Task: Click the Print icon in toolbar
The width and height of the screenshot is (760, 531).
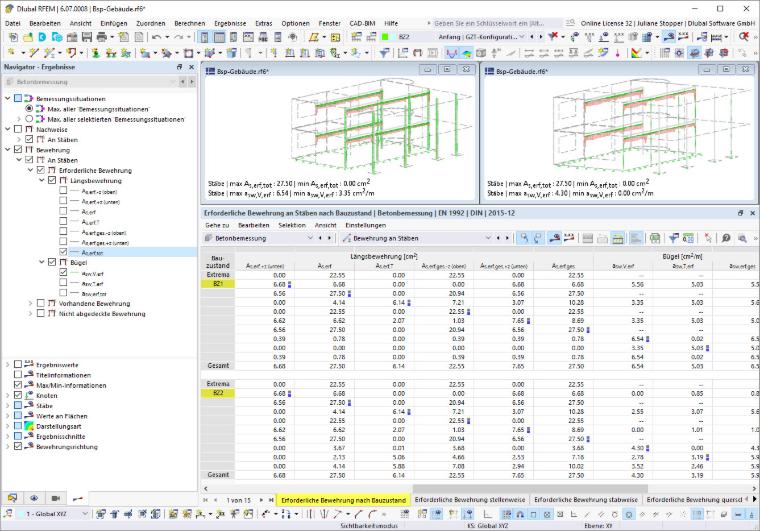Action: (101, 37)
